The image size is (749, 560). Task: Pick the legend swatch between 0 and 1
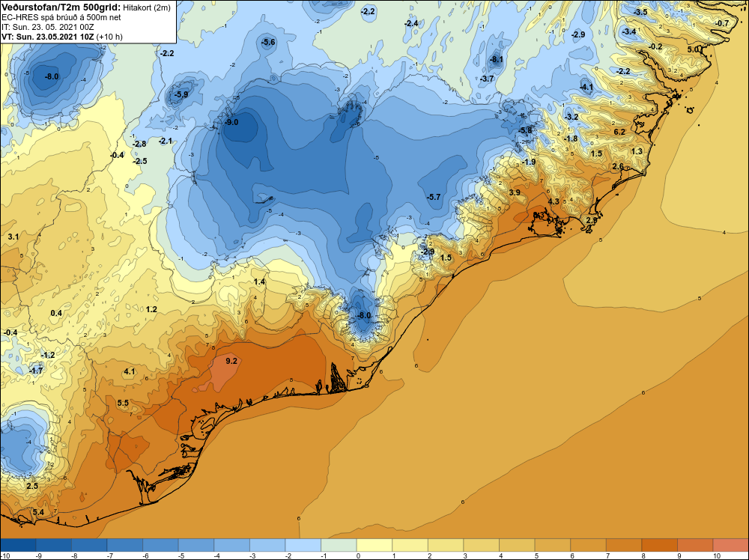[374, 545]
